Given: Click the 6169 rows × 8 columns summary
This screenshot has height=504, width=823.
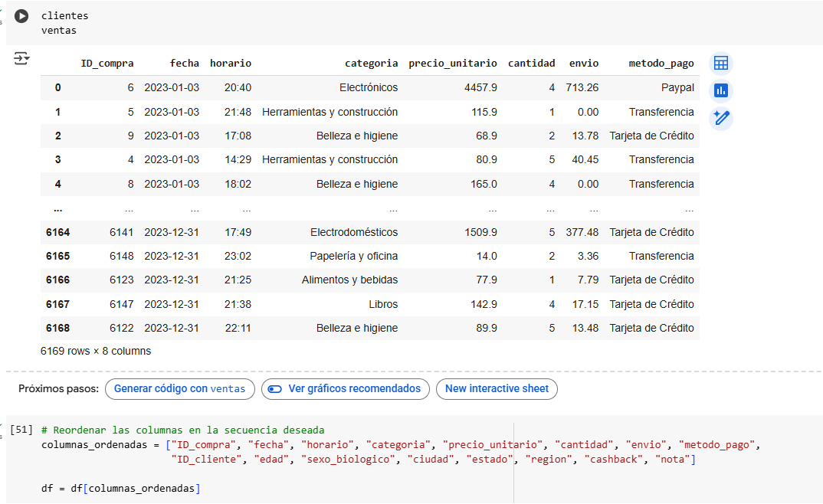Looking at the screenshot, I should [96, 352].
